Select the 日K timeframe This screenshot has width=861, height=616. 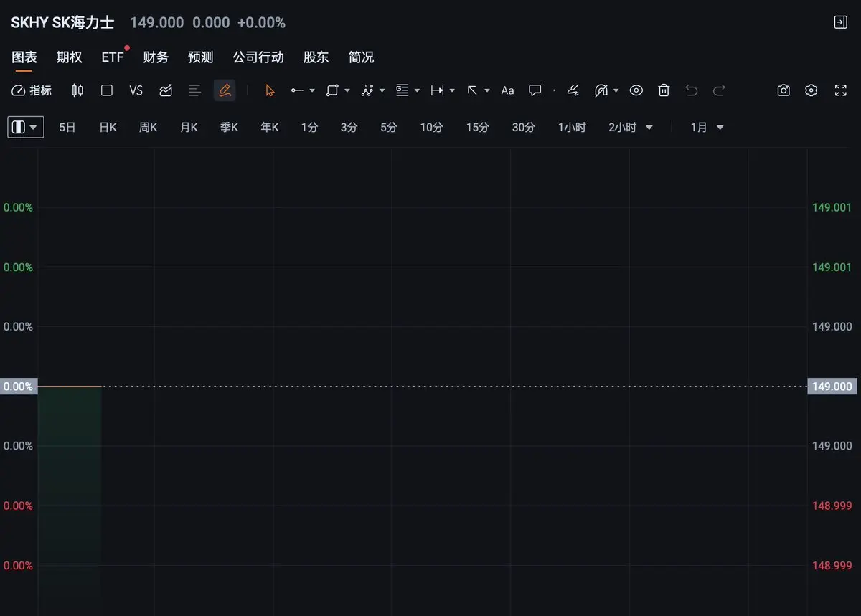pos(108,128)
